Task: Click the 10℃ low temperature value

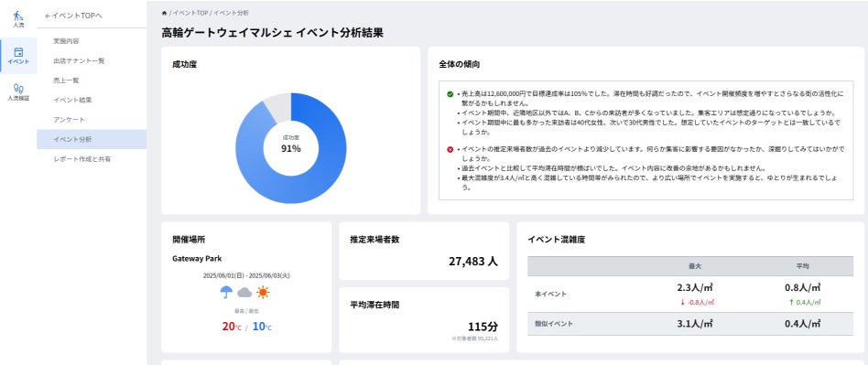Action: click(262, 327)
